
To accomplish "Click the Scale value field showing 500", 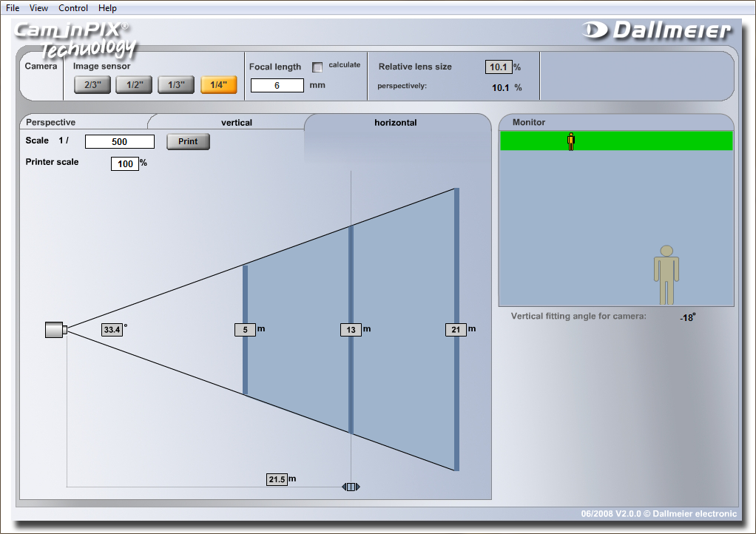I will click(120, 142).
